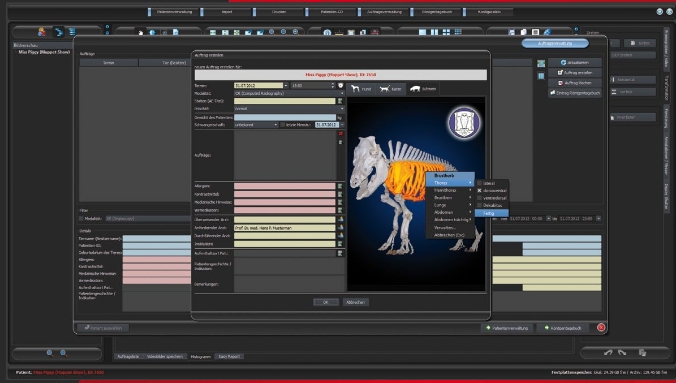Click the trash icon below the red X
The height and width of the screenshot is (383, 676).
(341, 142)
